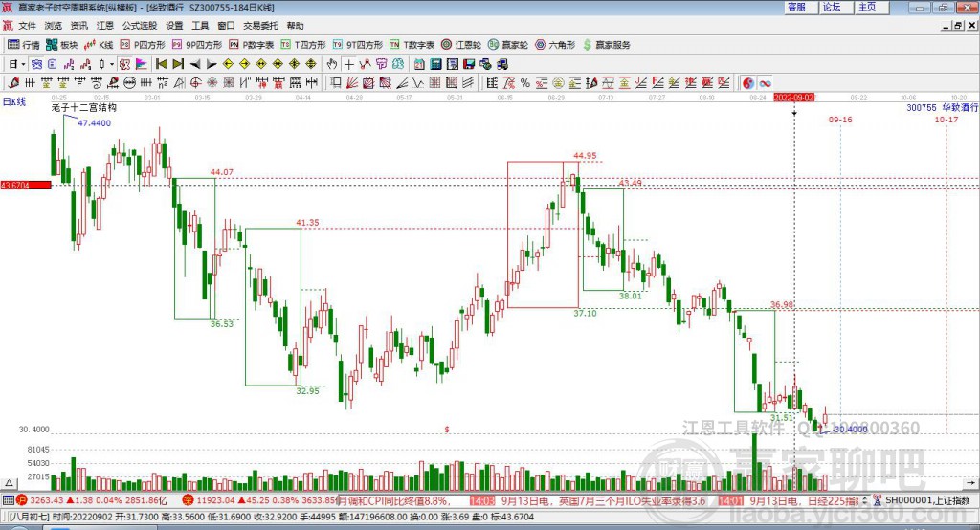Click the 2022-09-02 date marker
This screenshot has height=530, width=980.
pos(793,98)
